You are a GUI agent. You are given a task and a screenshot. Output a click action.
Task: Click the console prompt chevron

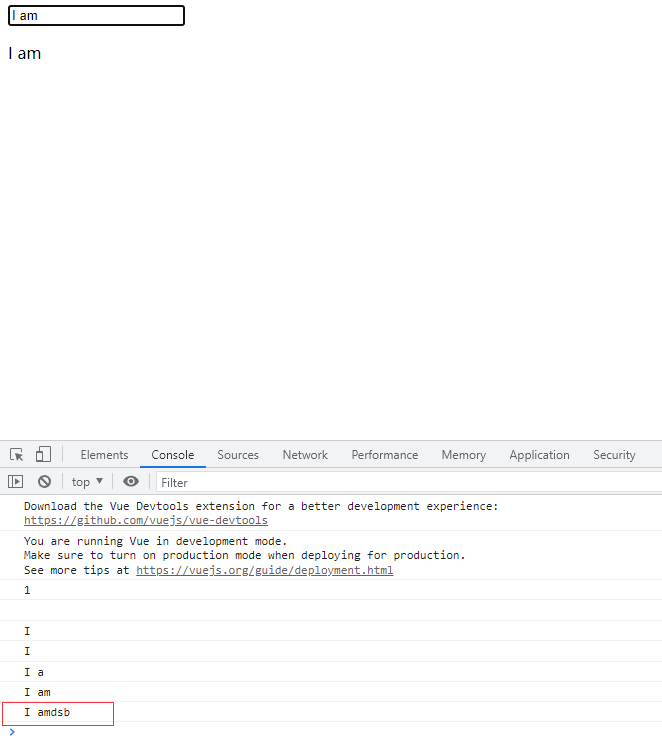coord(12,732)
